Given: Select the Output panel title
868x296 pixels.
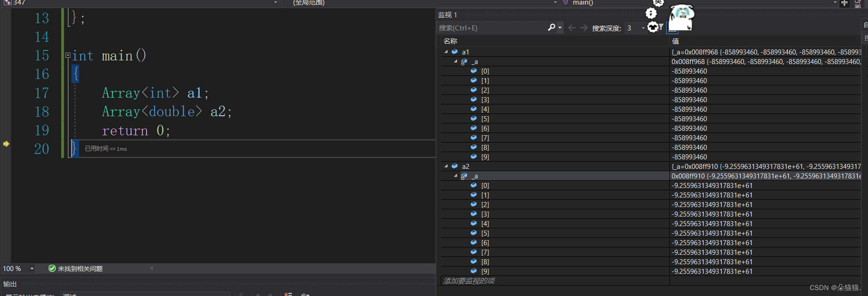Looking at the screenshot, I should coord(10,284).
